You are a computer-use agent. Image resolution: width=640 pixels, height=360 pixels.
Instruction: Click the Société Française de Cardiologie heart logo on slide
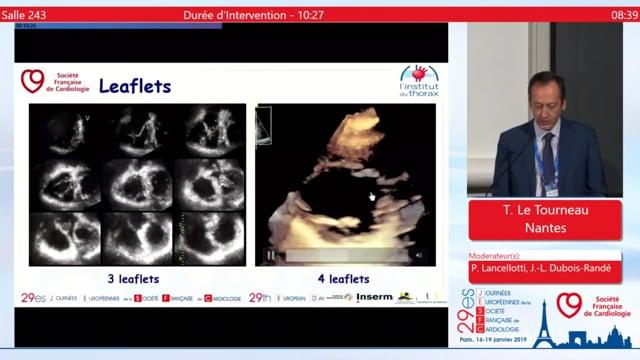pos(33,81)
